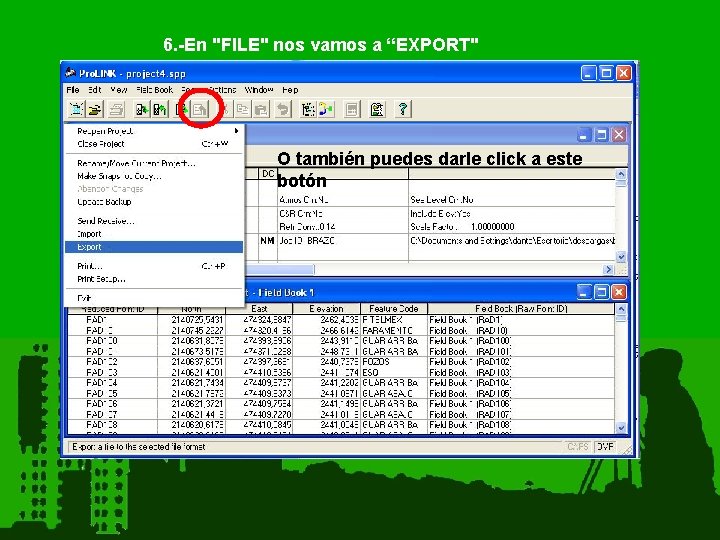Click the upper window's horizontal scroll right arrow
The width and height of the screenshot is (720, 540).
point(608,269)
